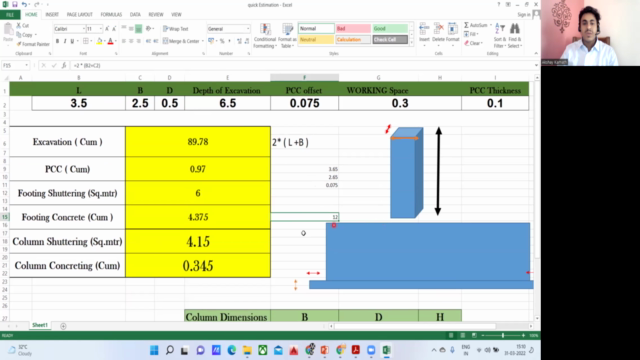Click the Undo arrow icon

point(24,4)
